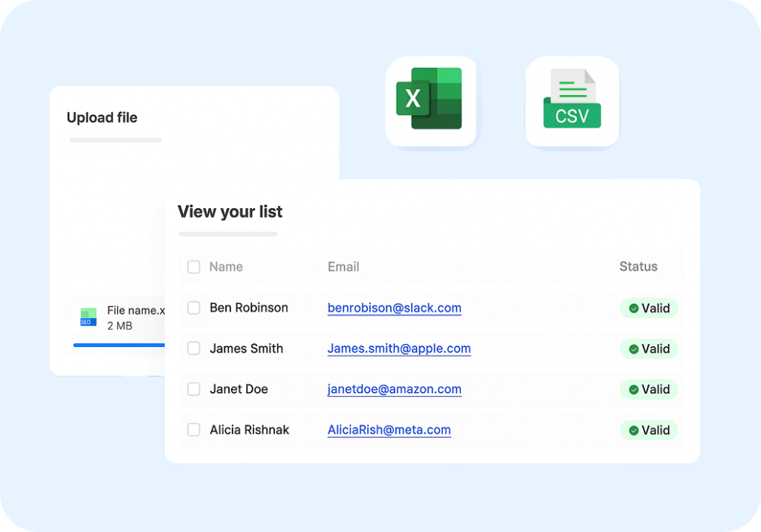This screenshot has height=532, width=761.
Task: Enable the checkbox for Alicia Rishnak
Action: 194,429
